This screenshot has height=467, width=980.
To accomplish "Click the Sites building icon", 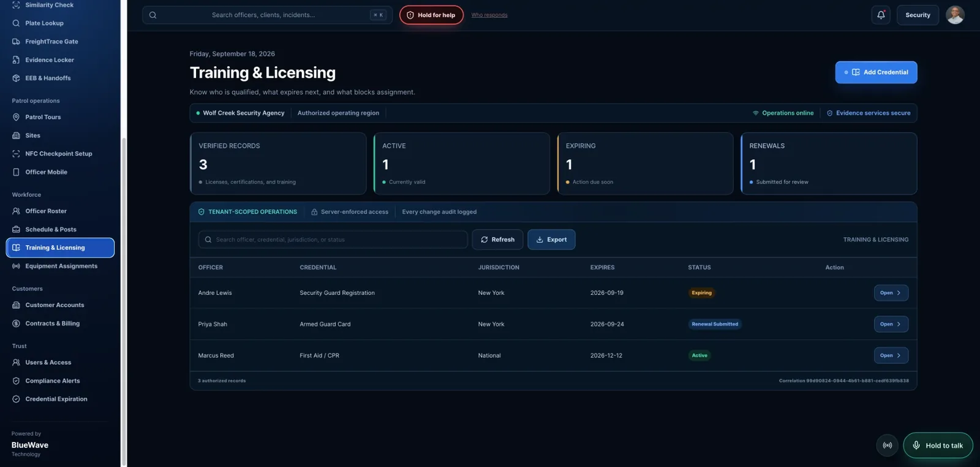I will pyautogui.click(x=16, y=135).
